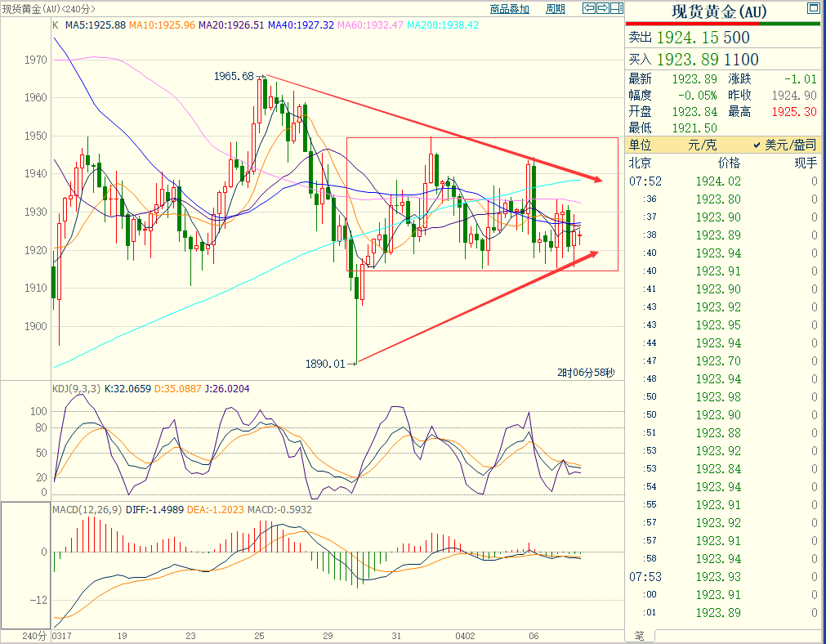The image size is (826, 644).
Task: Click the 1890.01 low price marker
Action: tap(326, 363)
